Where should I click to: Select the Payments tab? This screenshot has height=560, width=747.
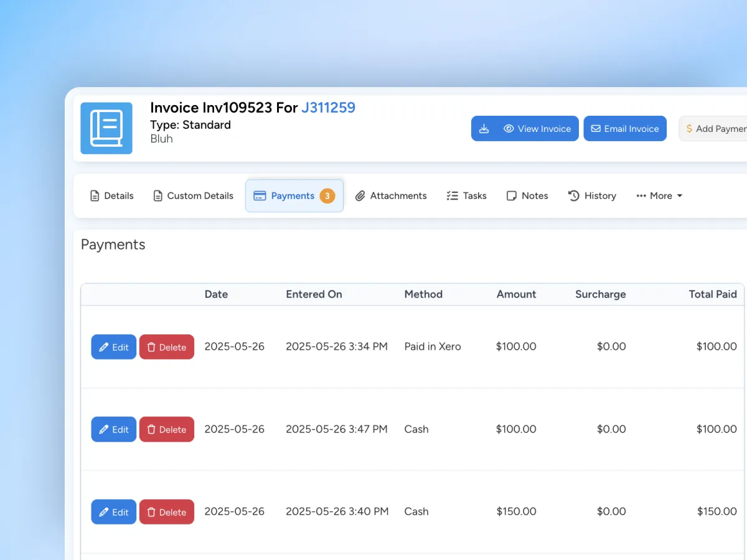294,196
